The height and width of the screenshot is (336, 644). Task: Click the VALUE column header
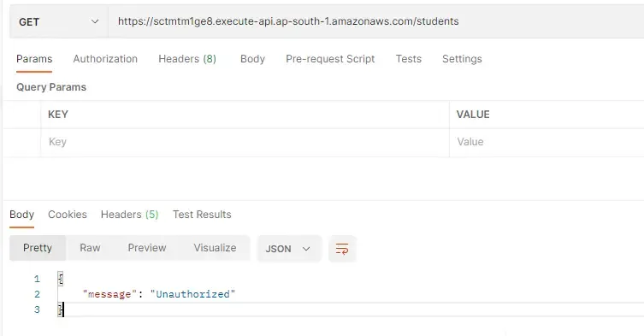pyautogui.click(x=473, y=115)
